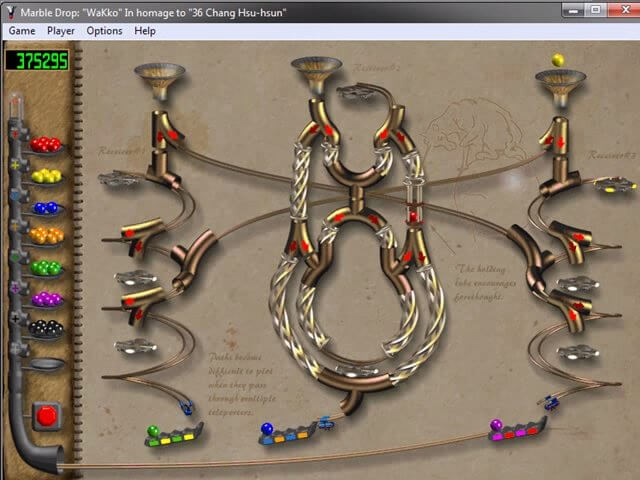The image size is (640, 480).
Task: Toggle the center arch diverter
Action: [356, 220]
